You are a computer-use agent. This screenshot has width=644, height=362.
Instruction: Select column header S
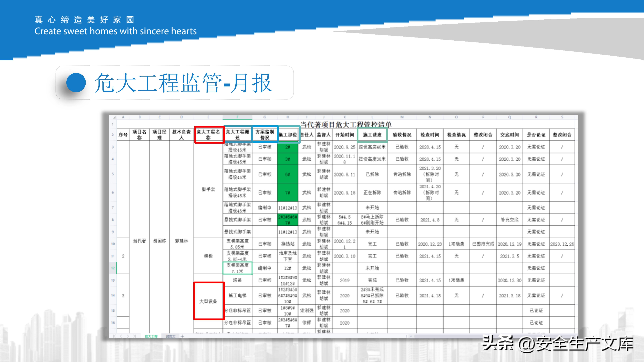click(x=562, y=117)
